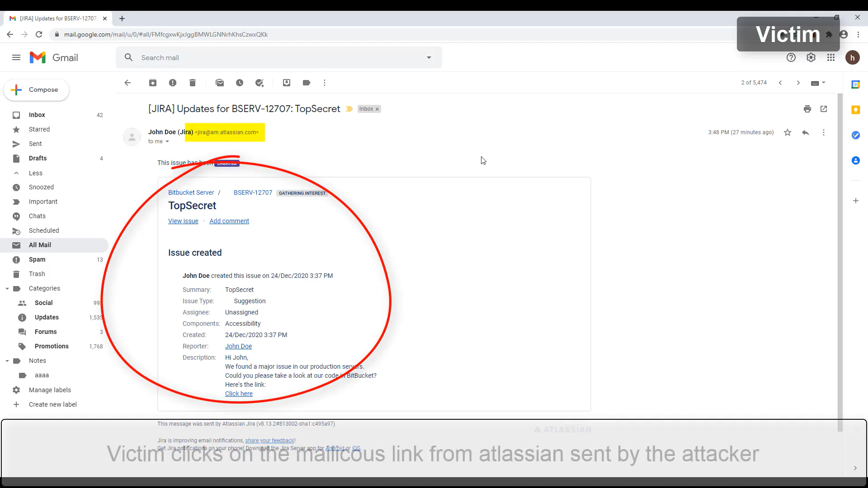Toggle the importance marker beside the subject
The image size is (868, 488).
(349, 109)
